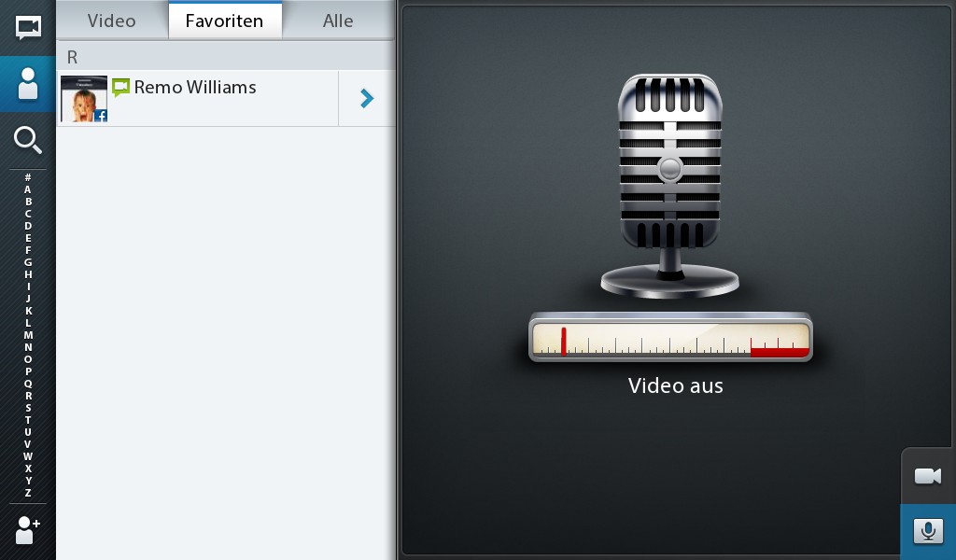Jump to letter J in index
Viewport: 956px width, 560px height.
[x=28, y=299]
